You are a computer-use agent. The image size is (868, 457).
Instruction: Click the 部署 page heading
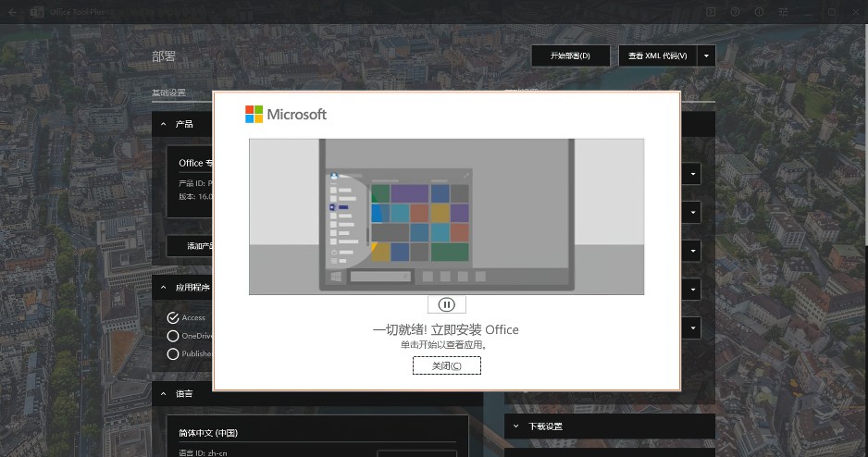164,56
